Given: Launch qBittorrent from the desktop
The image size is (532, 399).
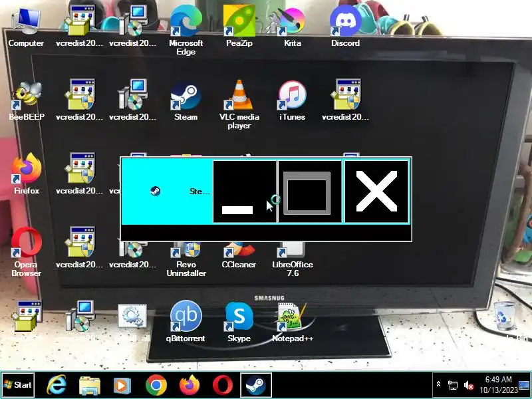Looking at the screenshot, I should point(186,321).
